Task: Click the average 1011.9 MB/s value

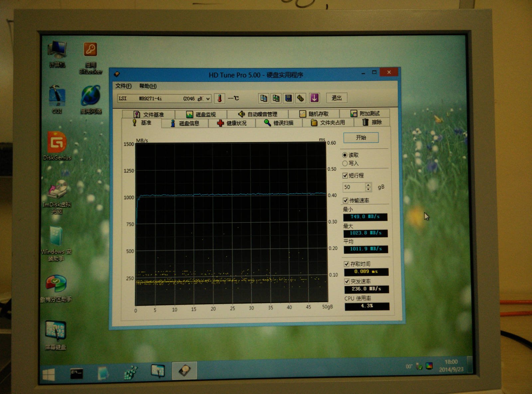Action: click(366, 249)
